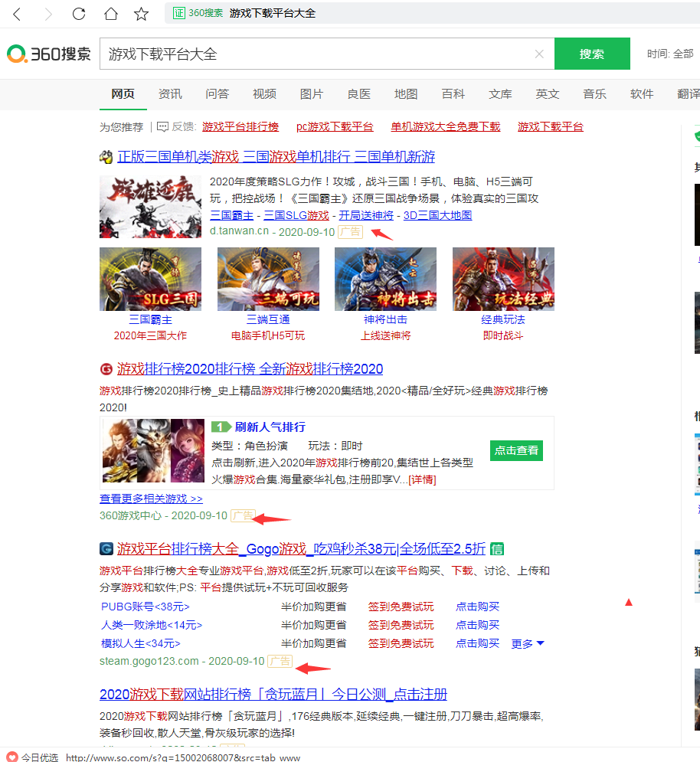700x762 pixels.
Task: Switch to the 软件 tab
Action: pyautogui.click(x=642, y=93)
